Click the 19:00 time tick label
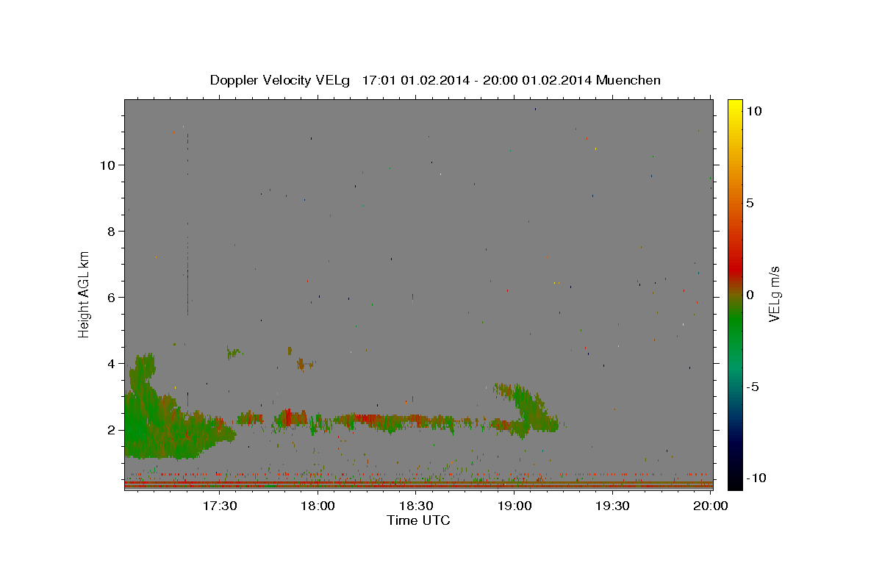882x588 pixels. coord(514,506)
